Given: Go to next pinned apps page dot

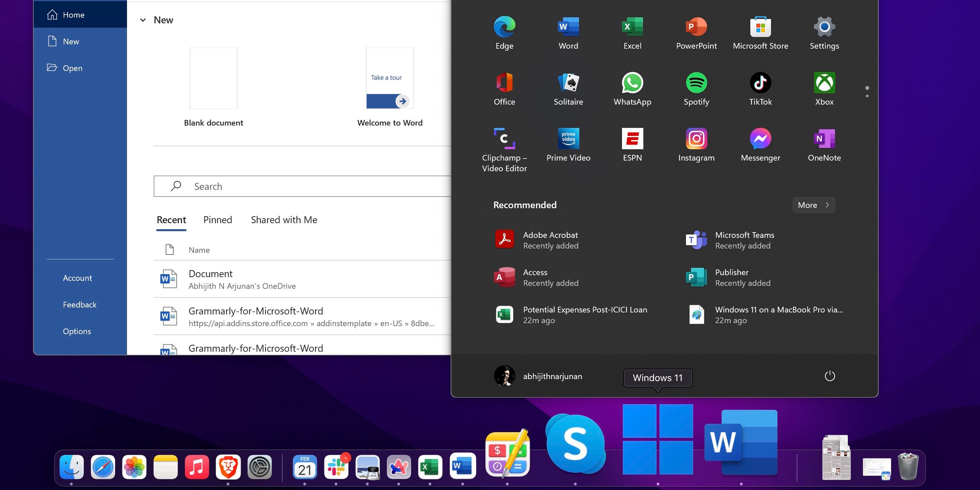Looking at the screenshot, I should click(867, 96).
